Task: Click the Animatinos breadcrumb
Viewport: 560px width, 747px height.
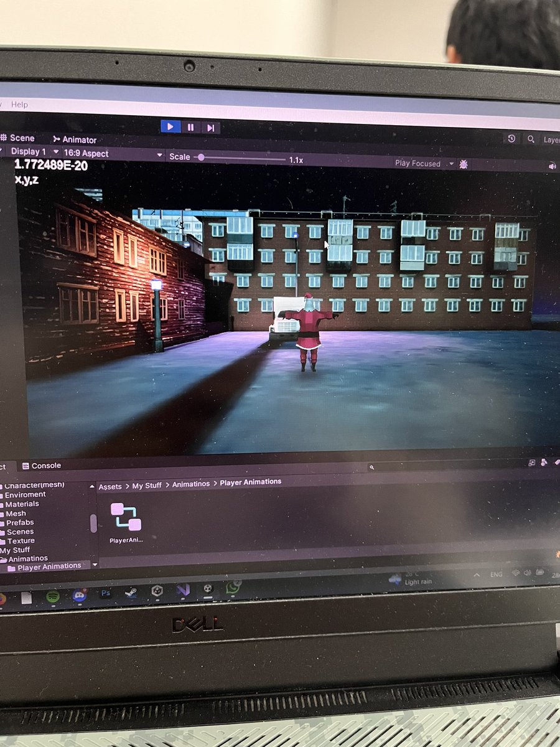Action: tap(191, 484)
